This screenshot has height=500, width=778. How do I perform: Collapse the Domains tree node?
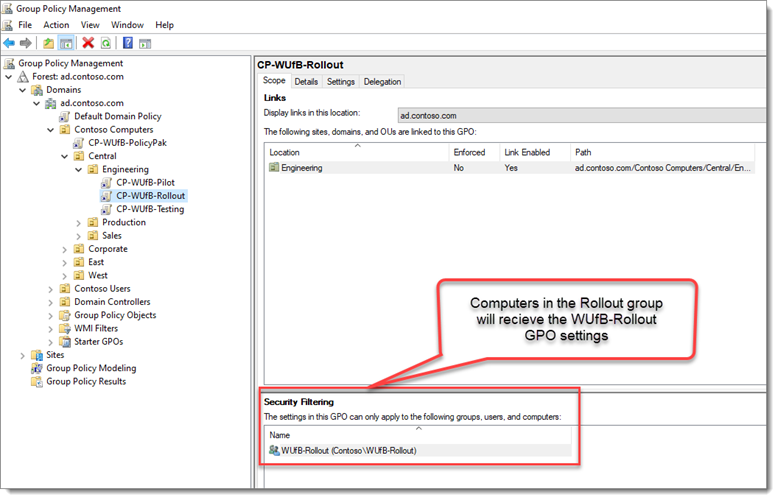point(23,90)
